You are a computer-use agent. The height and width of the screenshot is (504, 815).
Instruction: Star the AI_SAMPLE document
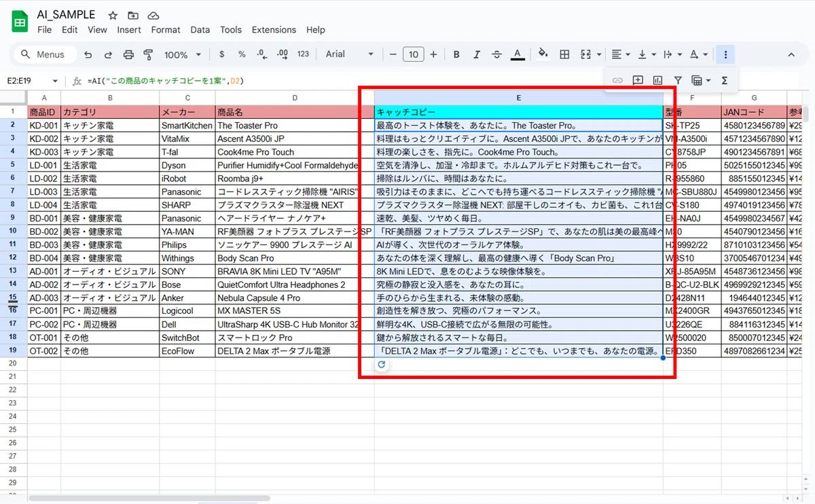(x=113, y=15)
